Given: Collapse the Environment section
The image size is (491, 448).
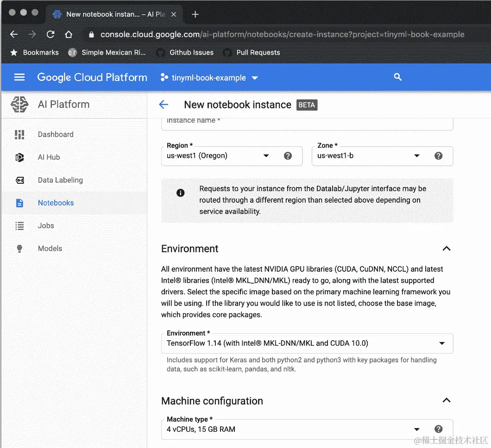Looking at the screenshot, I should click(447, 249).
